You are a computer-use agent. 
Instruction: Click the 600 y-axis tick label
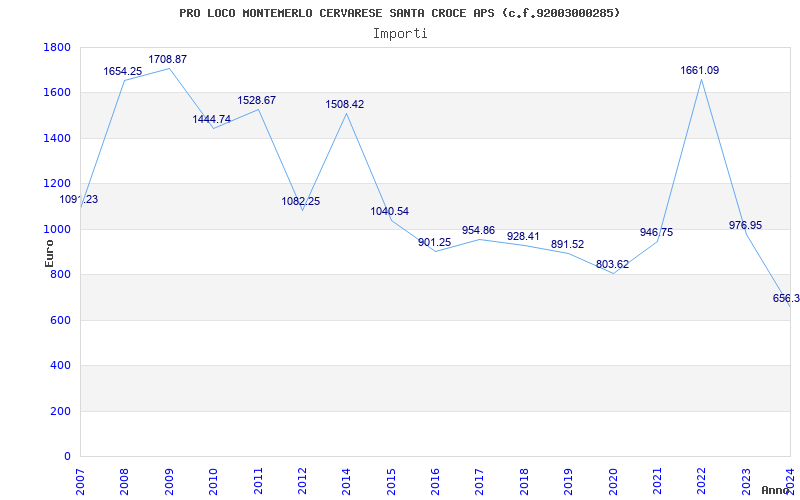click(x=61, y=320)
